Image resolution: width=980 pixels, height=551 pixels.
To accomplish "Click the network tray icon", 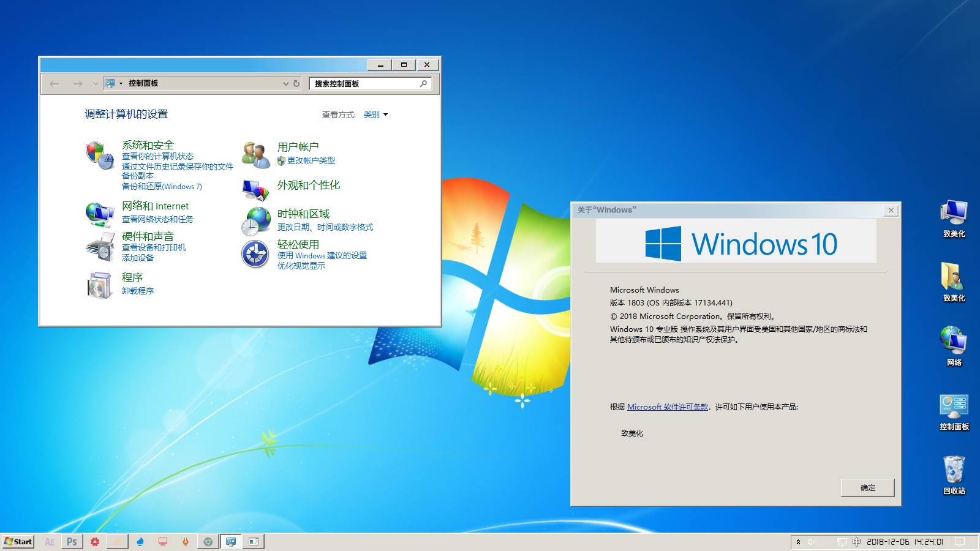I will tap(842, 542).
